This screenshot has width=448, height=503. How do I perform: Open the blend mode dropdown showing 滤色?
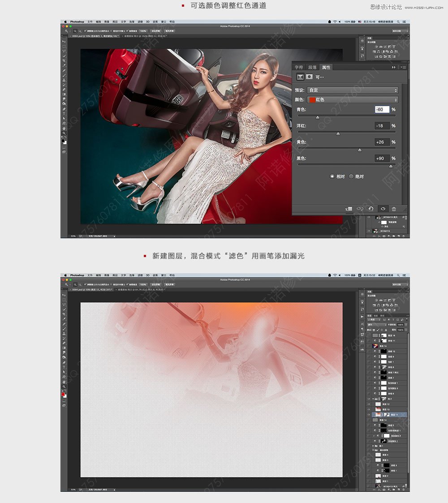377,325
